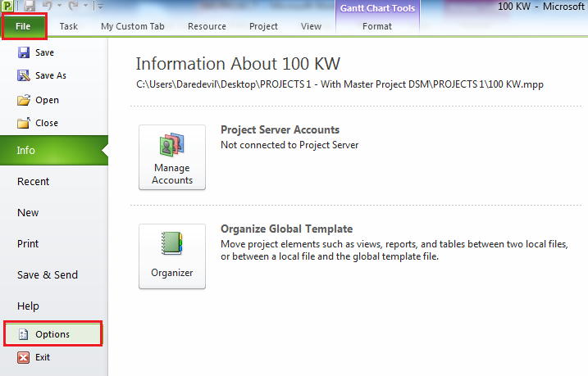Click 'Not connected to Project Server' text

(289, 145)
